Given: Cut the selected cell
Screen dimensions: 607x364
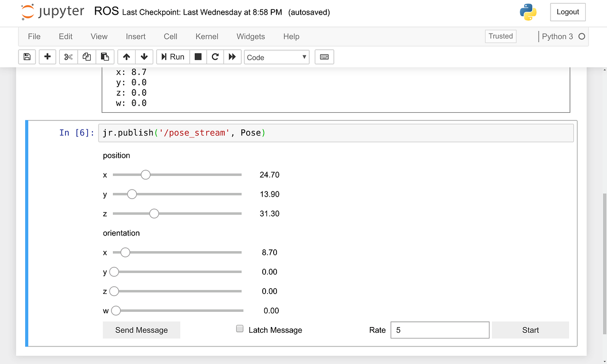Looking at the screenshot, I should coord(68,56).
